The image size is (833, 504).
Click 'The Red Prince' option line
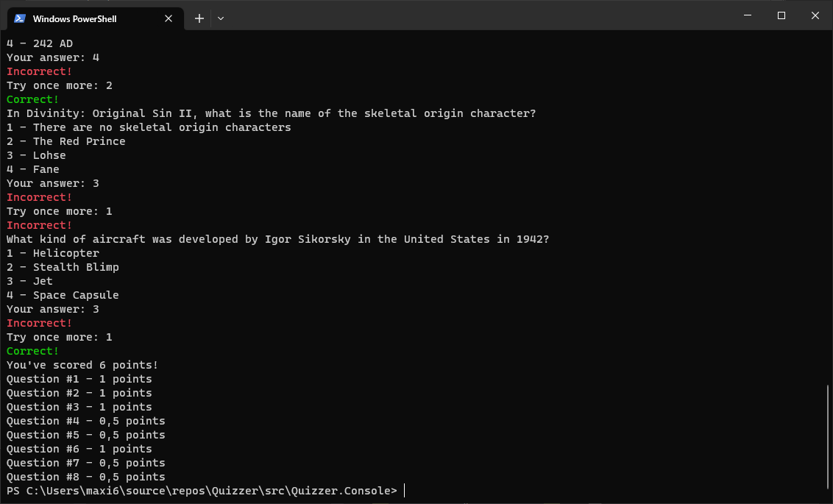[x=66, y=141]
